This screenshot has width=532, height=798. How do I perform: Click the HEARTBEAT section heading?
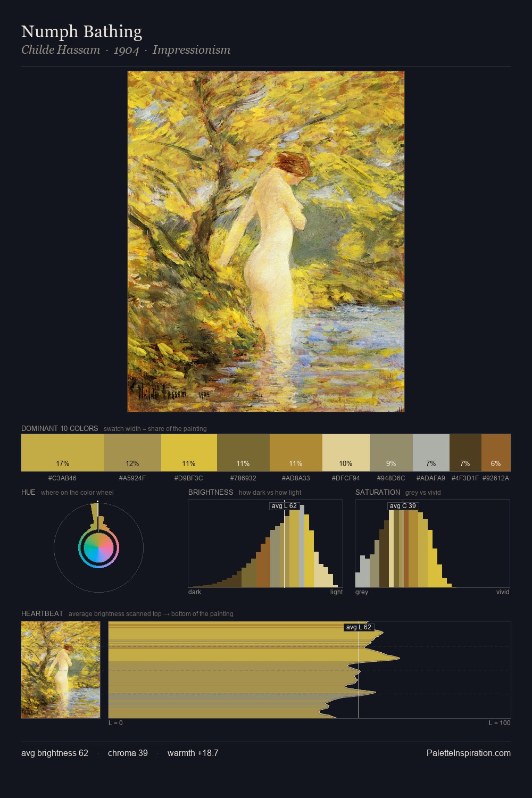point(42,613)
